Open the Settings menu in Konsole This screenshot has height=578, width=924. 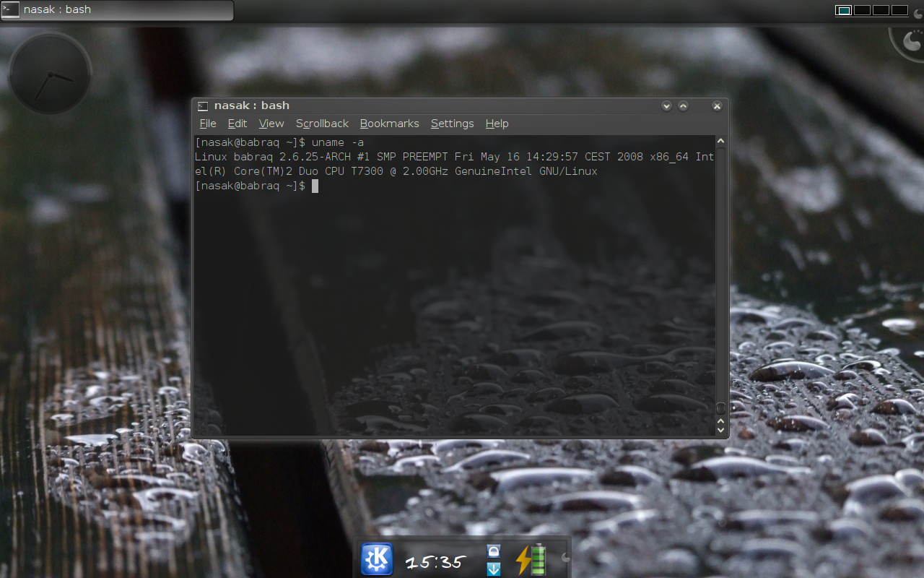(453, 124)
